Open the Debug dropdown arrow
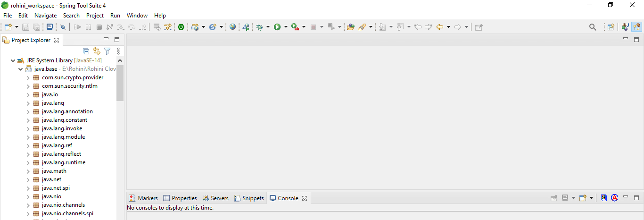 point(268,27)
